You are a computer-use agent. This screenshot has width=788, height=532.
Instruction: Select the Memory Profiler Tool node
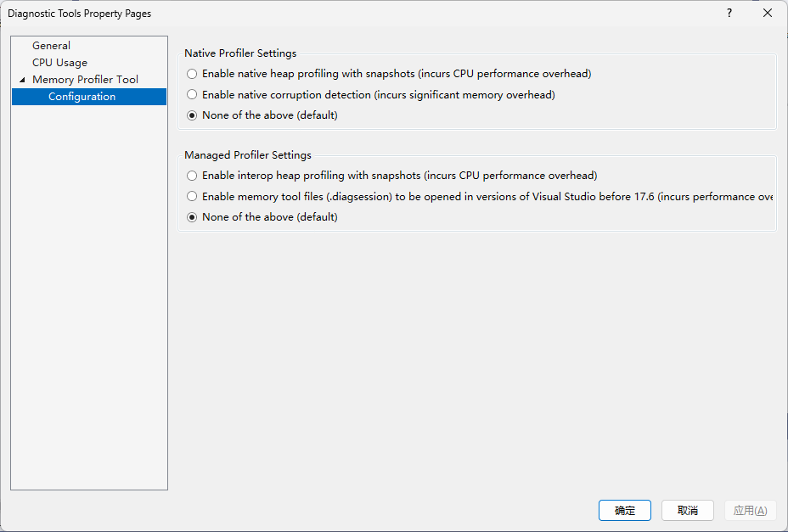click(x=85, y=80)
